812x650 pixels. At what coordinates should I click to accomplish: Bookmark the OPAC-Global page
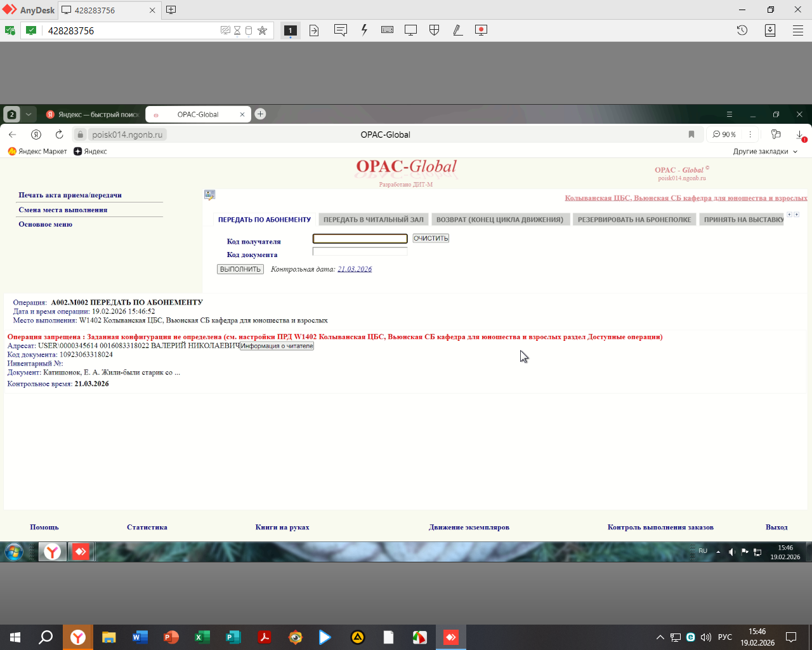(691, 135)
